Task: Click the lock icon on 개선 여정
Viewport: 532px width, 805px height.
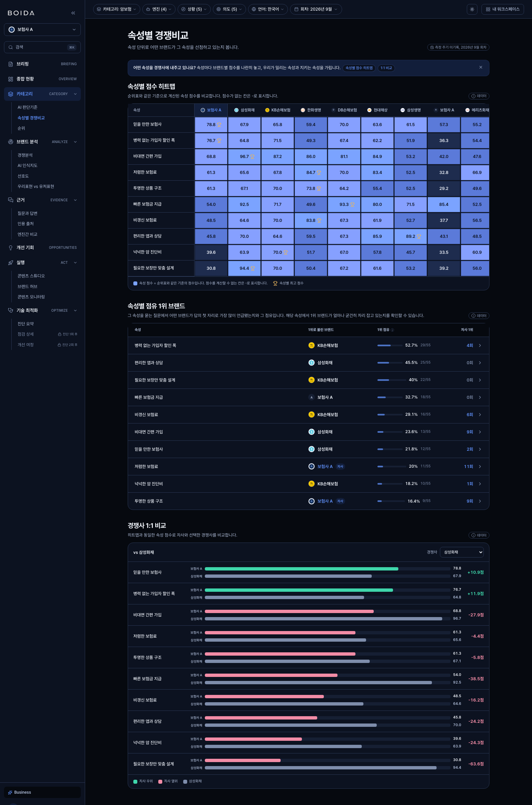Action: tap(60, 345)
